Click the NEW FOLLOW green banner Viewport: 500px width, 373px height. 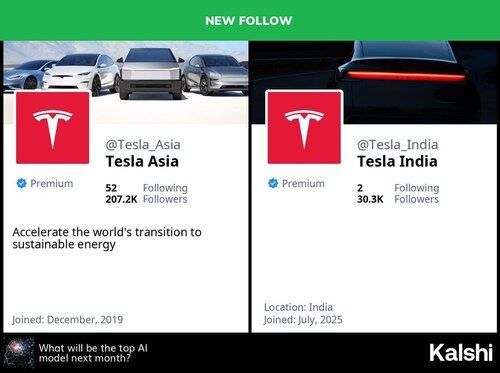[250, 20]
